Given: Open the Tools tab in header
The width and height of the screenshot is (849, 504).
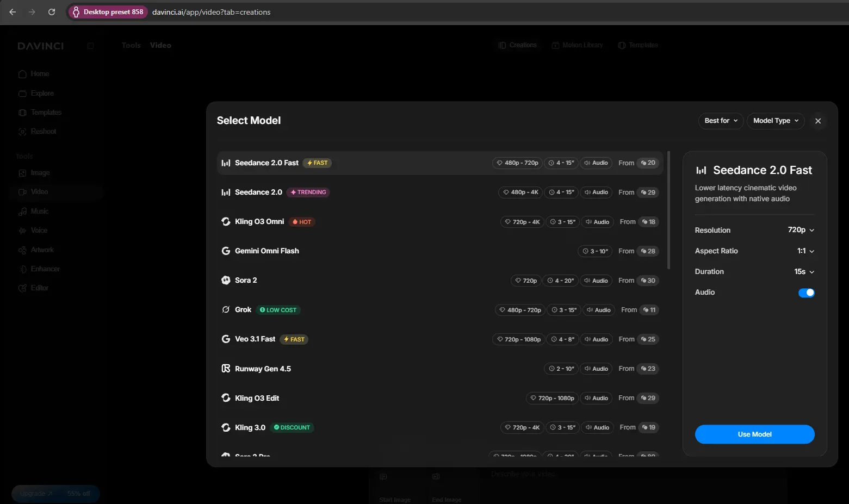Looking at the screenshot, I should [x=131, y=45].
